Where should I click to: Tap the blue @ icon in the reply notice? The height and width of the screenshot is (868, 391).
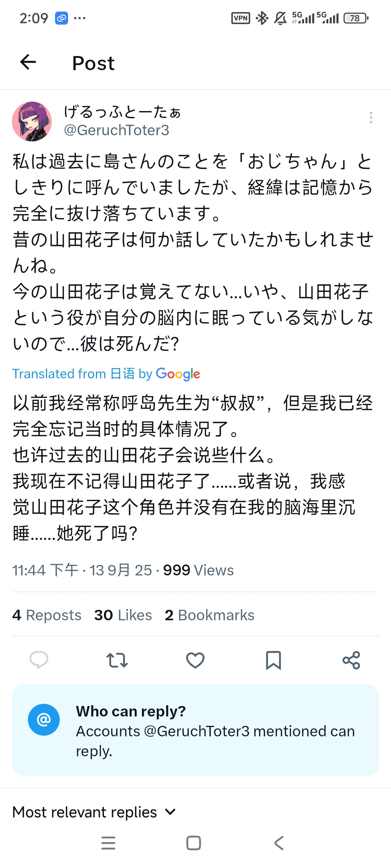point(44,719)
